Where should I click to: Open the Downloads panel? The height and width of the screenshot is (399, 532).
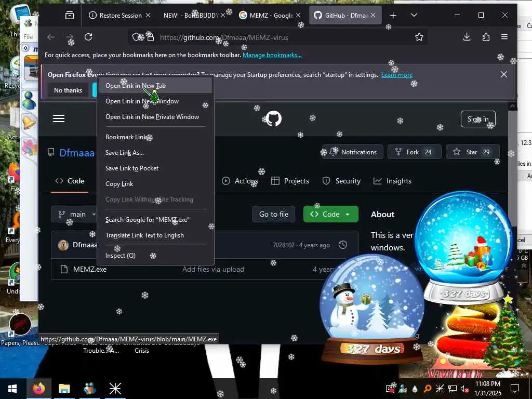pos(467,37)
